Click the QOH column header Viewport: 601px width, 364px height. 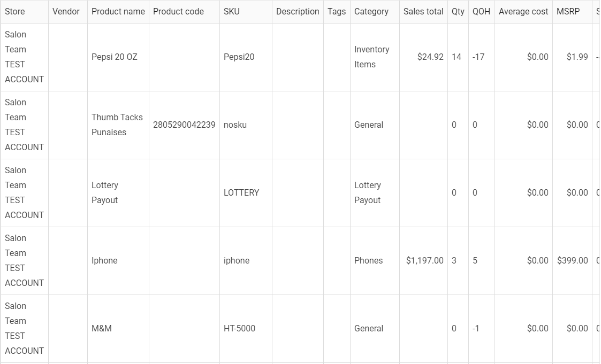coord(481,11)
